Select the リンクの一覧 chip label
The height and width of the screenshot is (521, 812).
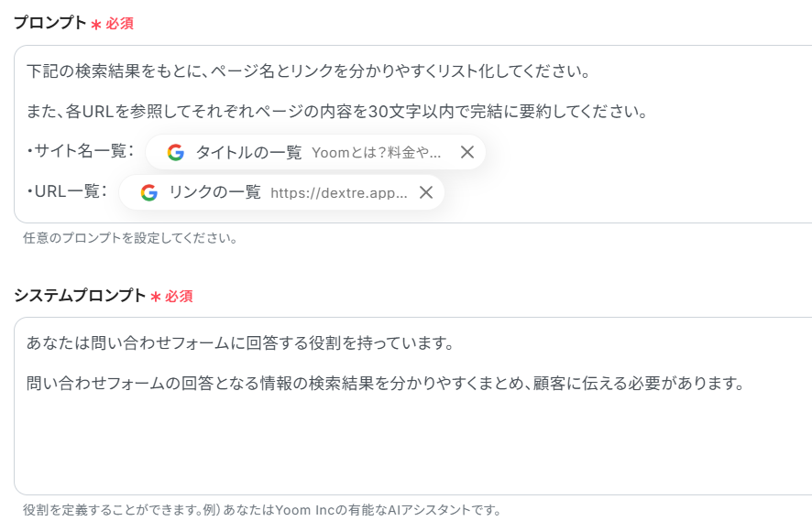pyautogui.click(x=214, y=192)
